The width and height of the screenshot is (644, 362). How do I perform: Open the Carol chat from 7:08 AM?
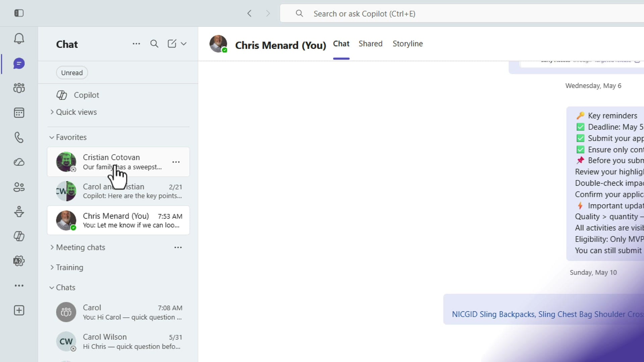tap(118, 312)
